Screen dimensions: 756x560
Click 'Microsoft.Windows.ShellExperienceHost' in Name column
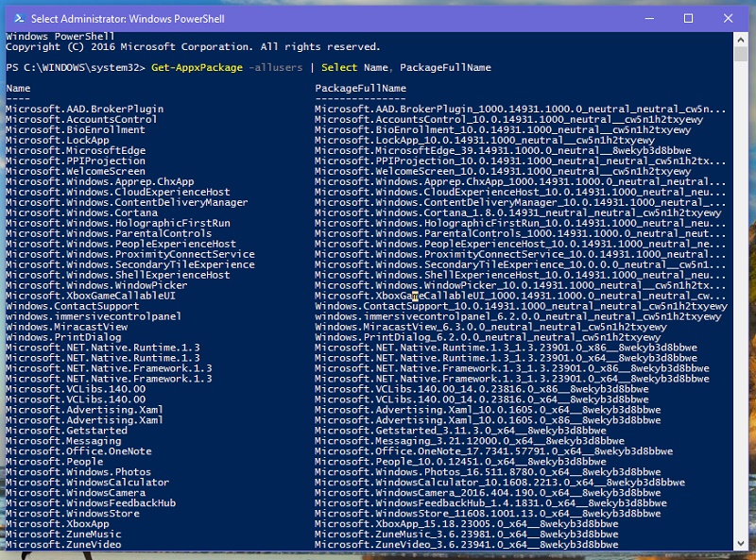(117, 275)
